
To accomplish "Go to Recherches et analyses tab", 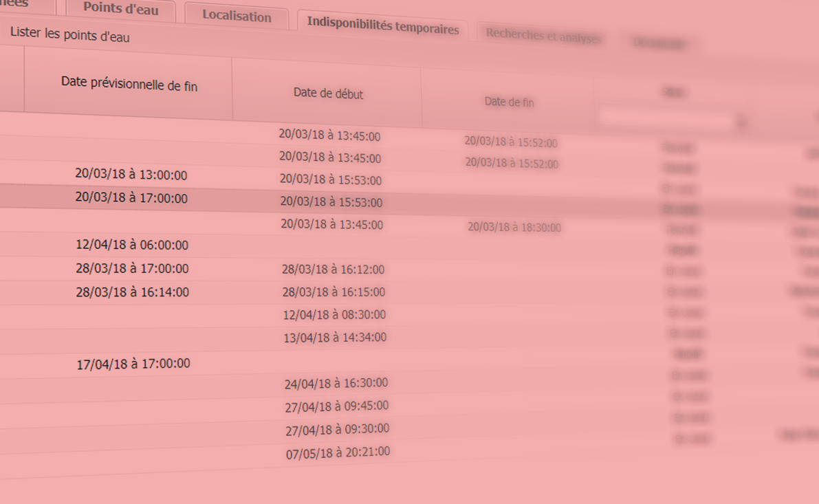I will click(543, 37).
